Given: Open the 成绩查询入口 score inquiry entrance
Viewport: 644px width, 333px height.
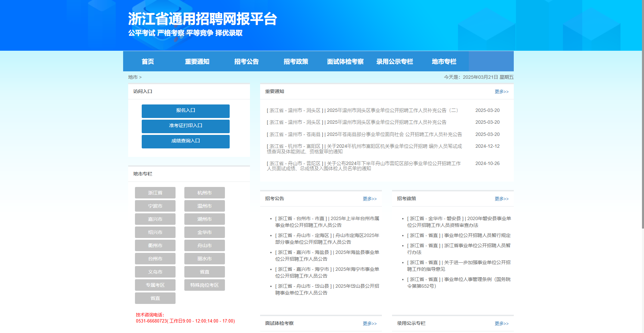Looking at the screenshot, I should pos(185,141).
